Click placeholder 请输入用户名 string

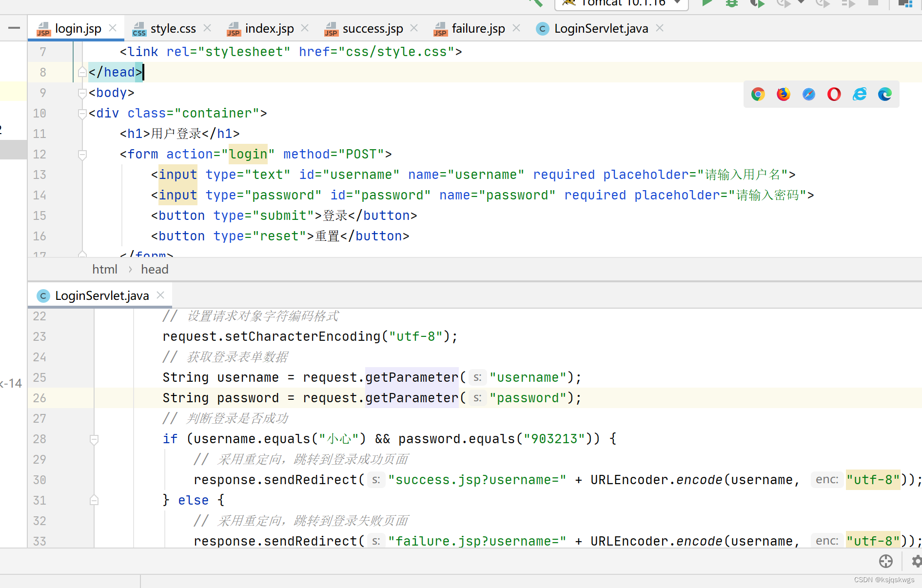coord(743,175)
